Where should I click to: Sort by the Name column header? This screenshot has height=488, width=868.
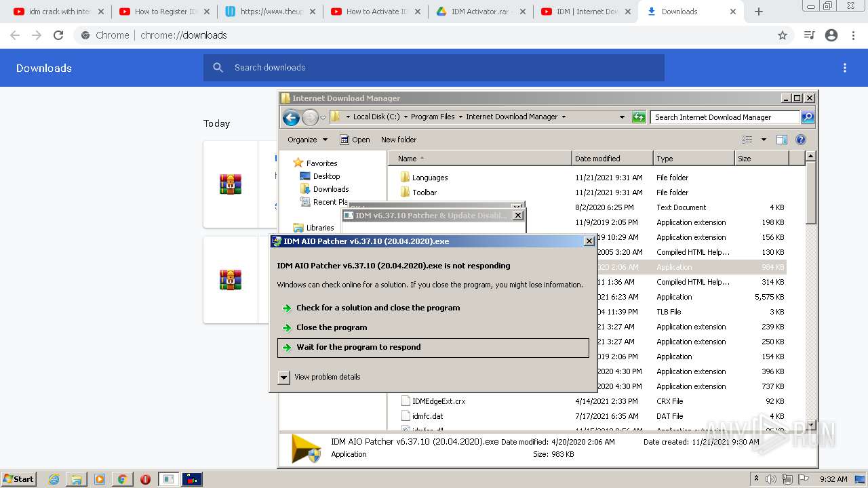(480, 159)
